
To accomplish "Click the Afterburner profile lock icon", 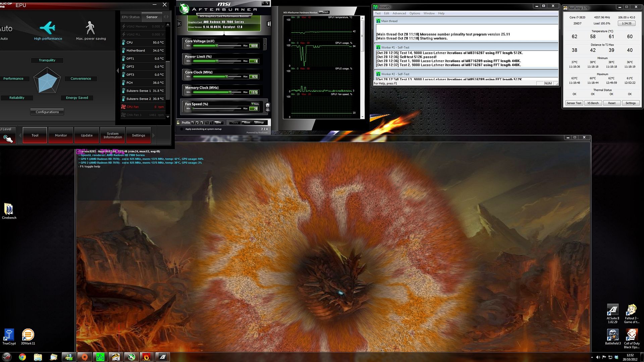I will click(x=178, y=122).
